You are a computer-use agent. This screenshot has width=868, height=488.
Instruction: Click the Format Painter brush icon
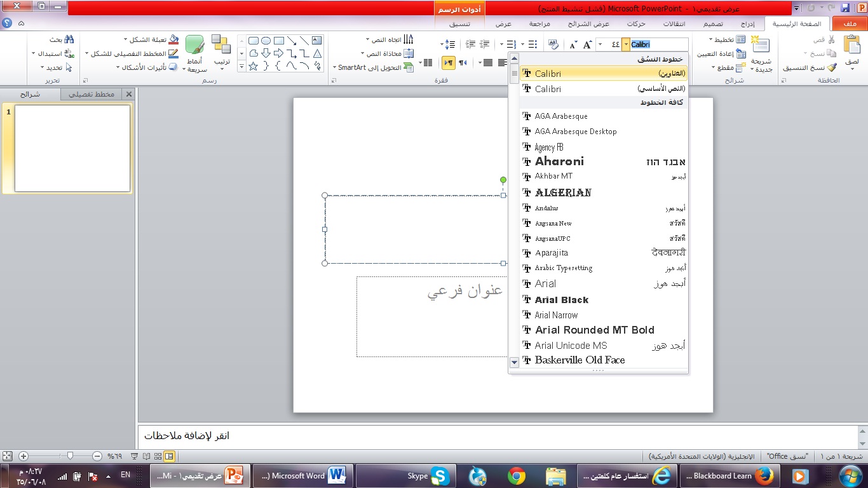point(831,67)
